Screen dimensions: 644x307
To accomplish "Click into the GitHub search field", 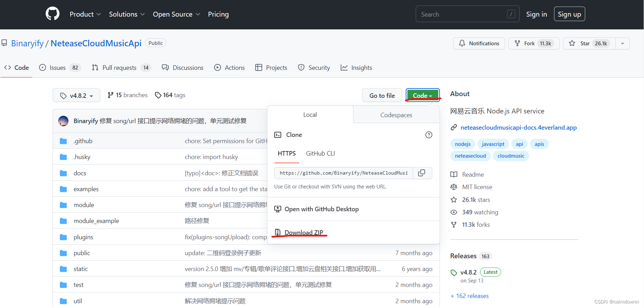I will coord(467,14).
